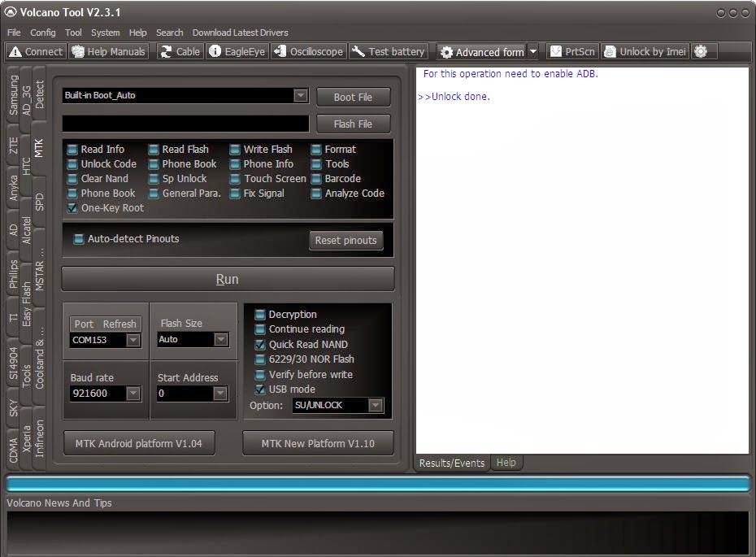
Task: Open the Baud rate 921600 dropdown
Action: coord(133,394)
